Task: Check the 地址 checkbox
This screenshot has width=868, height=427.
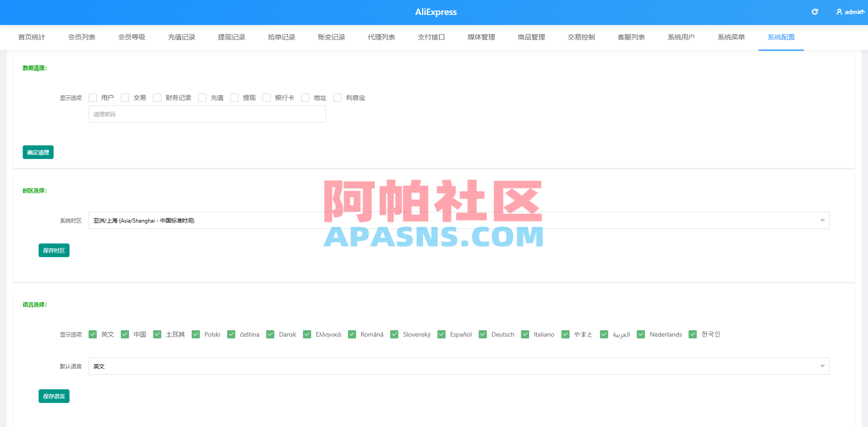Action: [305, 98]
